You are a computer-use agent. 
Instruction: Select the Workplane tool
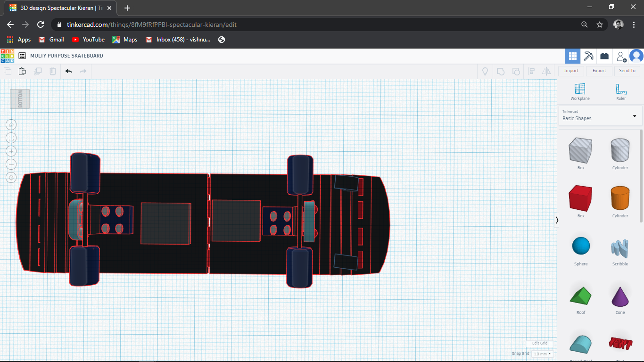click(x=580, y=91)
